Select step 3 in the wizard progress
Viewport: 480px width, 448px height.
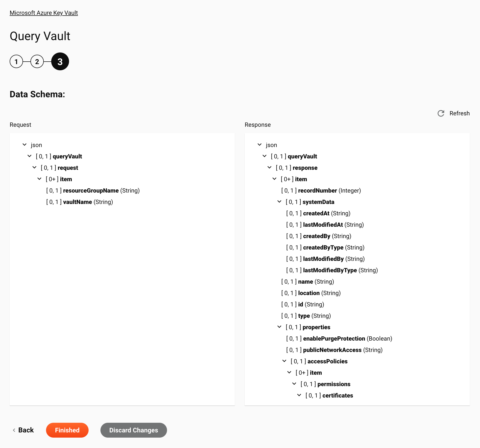click(60, 61)
